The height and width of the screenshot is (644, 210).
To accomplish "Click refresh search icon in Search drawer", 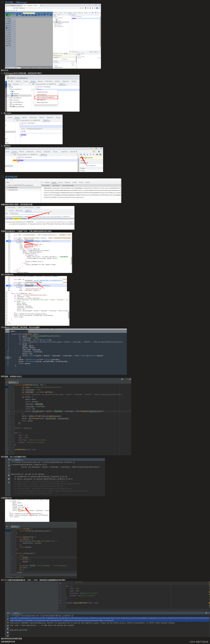I will pyautogui.click(x=46, y=214).
